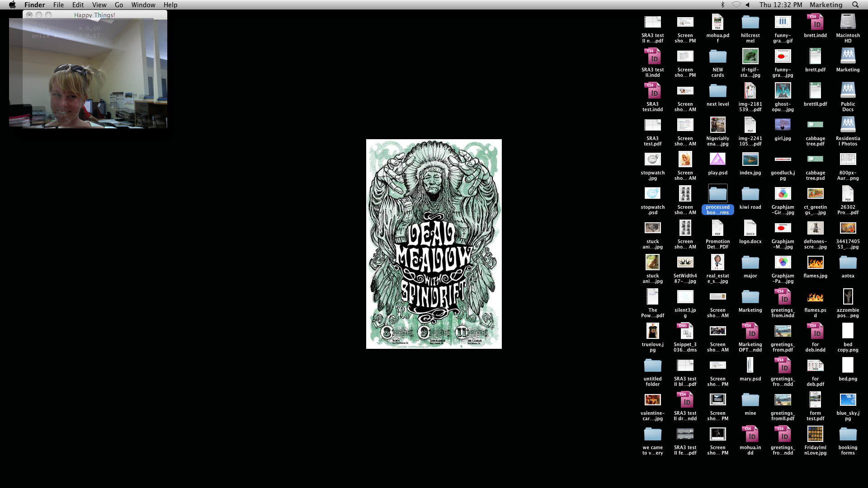Open the File menu

(x=58, y=5)
